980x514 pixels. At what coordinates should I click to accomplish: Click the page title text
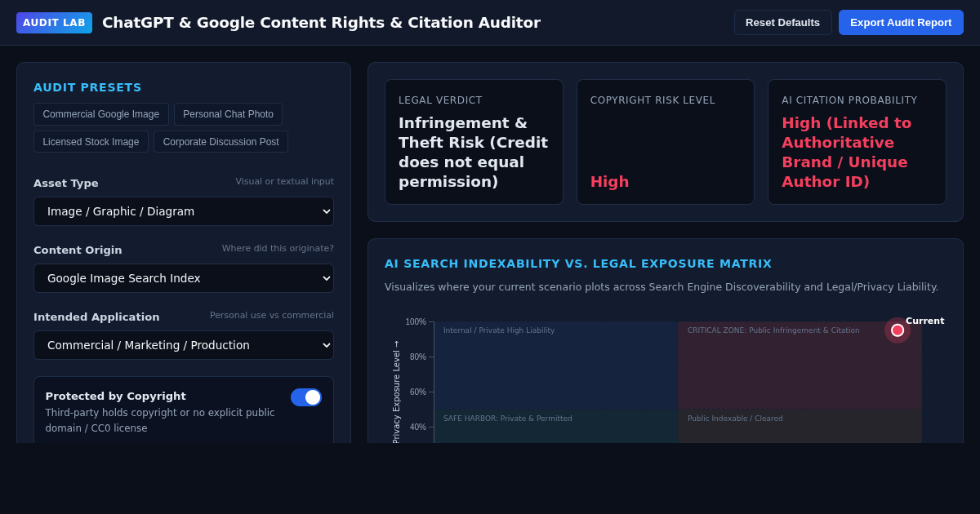click(321, 23)
